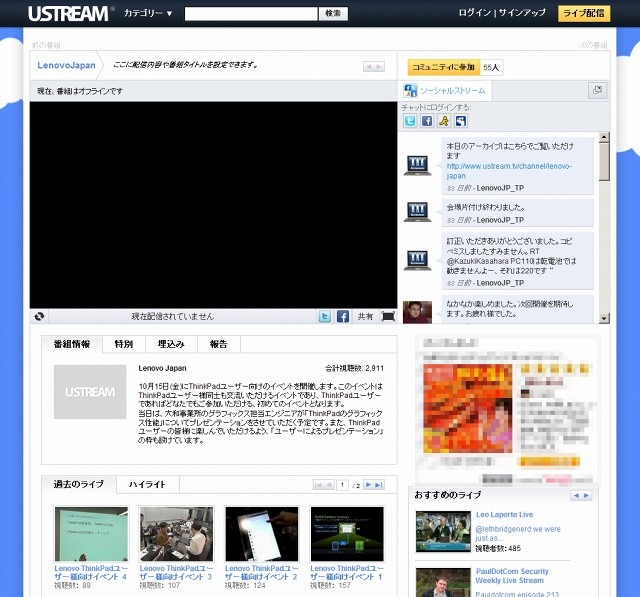Screen dimensions: 640x597
Task: Open PaulDotCom Security Weekly Live Stream link
Action: [512, 576]
